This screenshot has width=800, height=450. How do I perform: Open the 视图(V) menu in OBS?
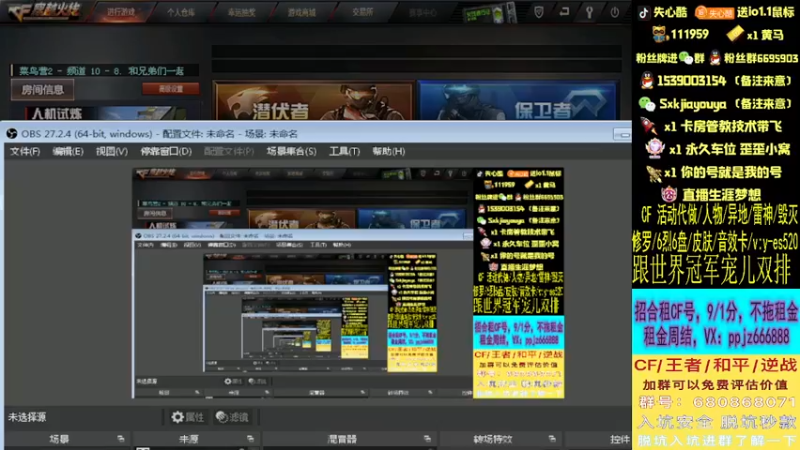(x=111, y=152)
